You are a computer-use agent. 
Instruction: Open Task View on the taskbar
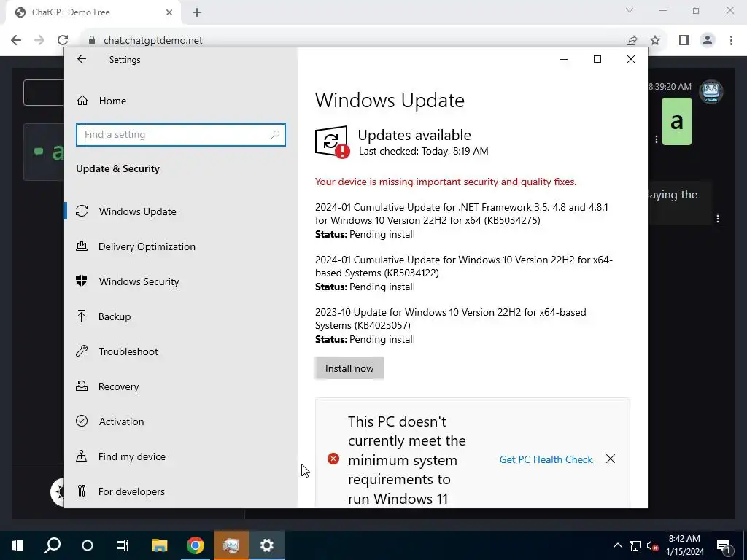[123, 545]
